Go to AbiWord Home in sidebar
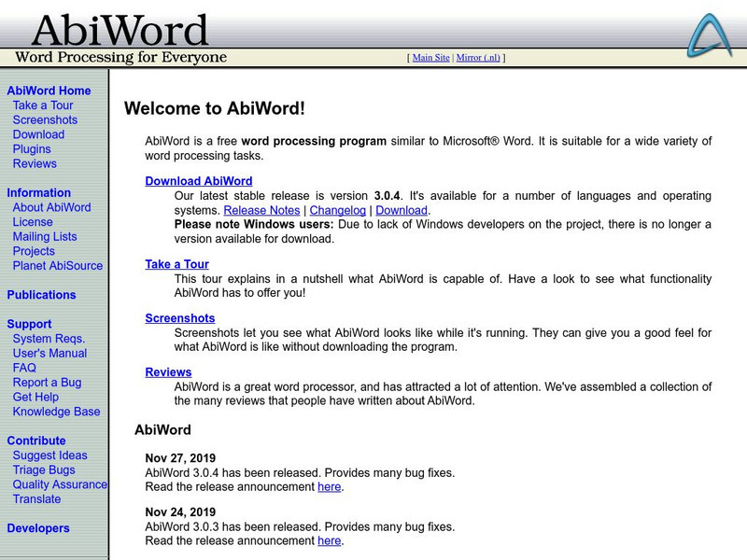This screenshot has height=560, width=747. (x=49, y=91)
